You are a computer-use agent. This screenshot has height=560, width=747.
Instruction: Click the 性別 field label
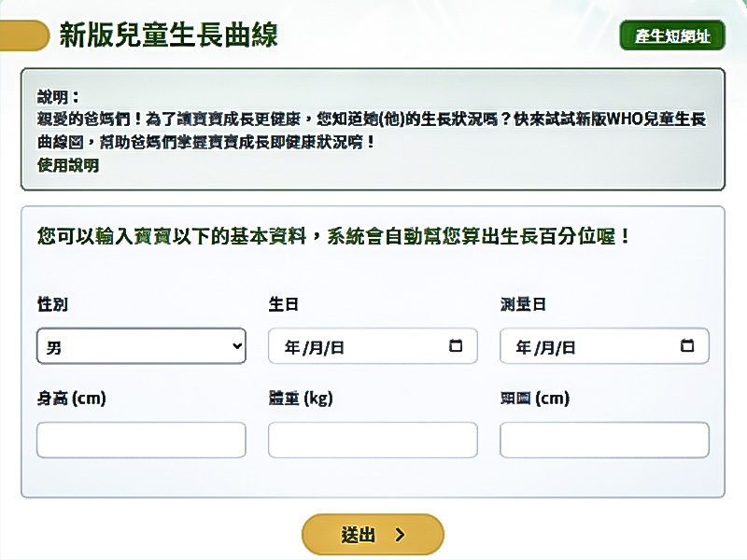(x=52, y=304)
